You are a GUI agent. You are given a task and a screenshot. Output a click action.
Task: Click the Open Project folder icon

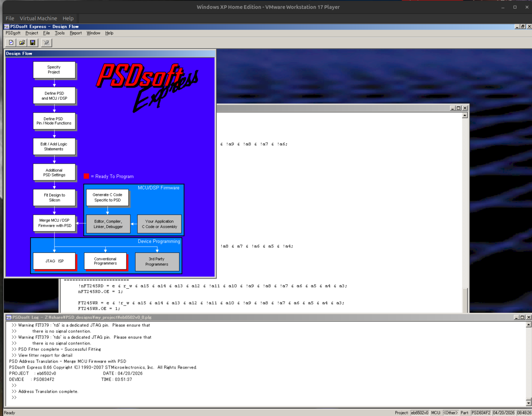[x=22, y=43]
